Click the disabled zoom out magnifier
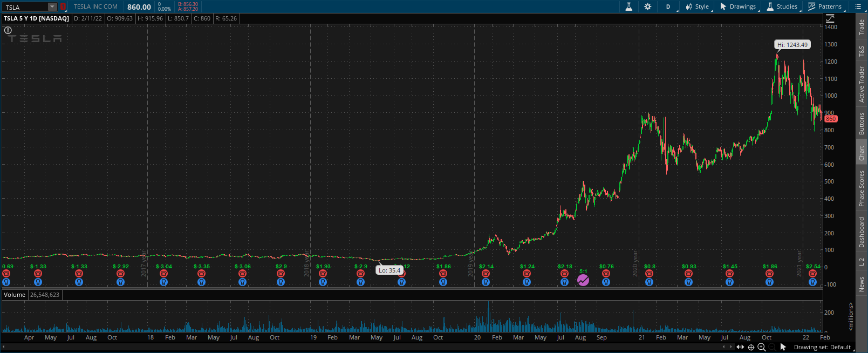 click(772, 347)
